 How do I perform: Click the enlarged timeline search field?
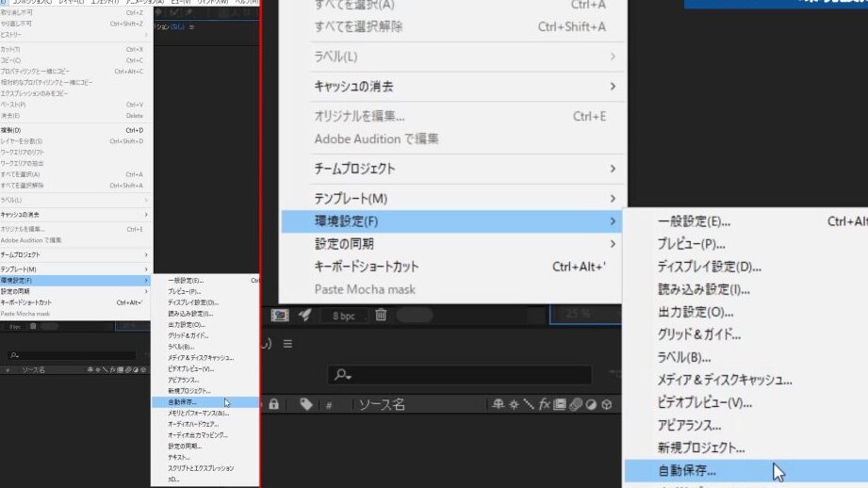point(460,375)
